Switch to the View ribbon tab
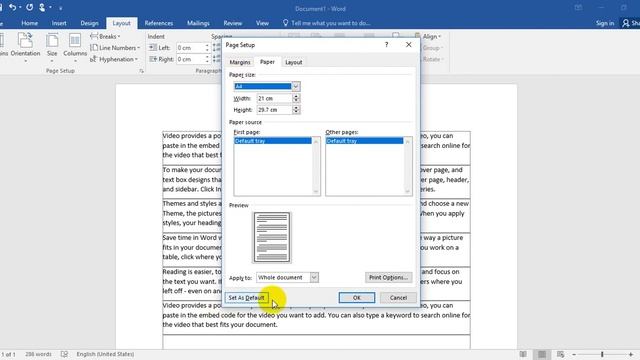Image resolution: width=640 pixels, height=360 pixels. click(262, 23)
